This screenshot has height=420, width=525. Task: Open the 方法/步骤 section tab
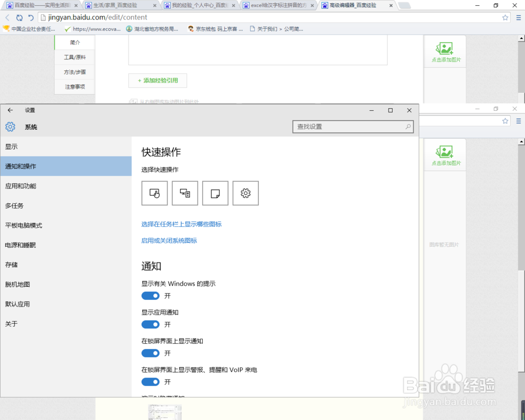pos(74,72)
